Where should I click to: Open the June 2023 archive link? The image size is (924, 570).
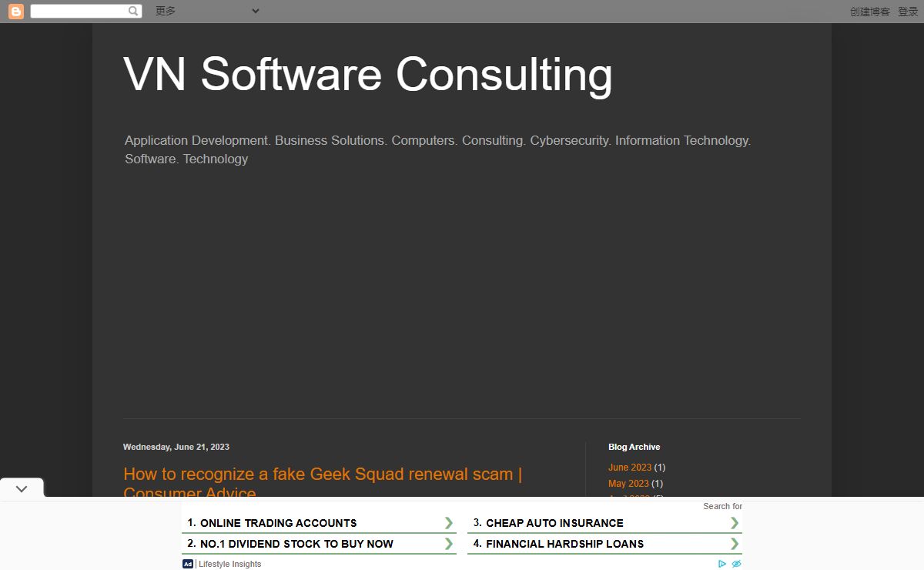(630, 468)
